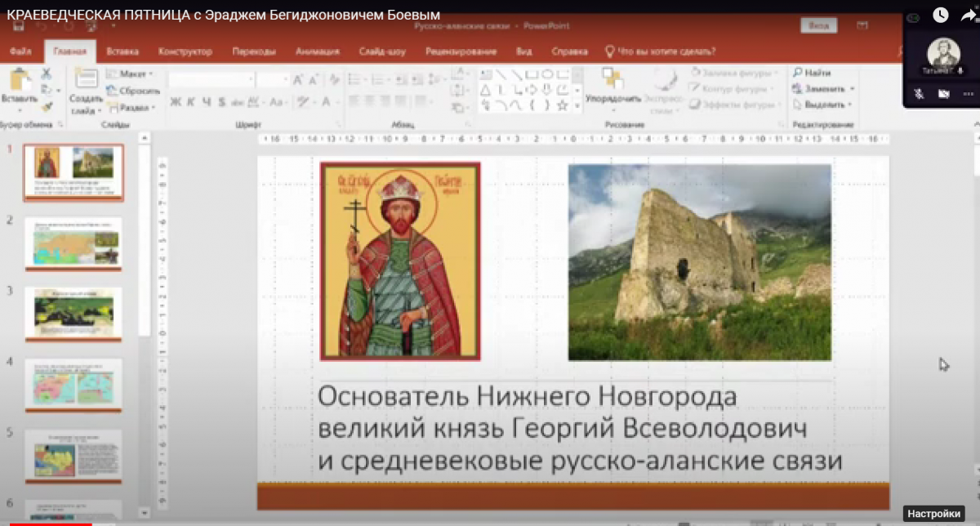The width and height of the screenshot is (980, 526).
Task: Toggle Italic (К) formatting
Action: (x=191, y=102)
